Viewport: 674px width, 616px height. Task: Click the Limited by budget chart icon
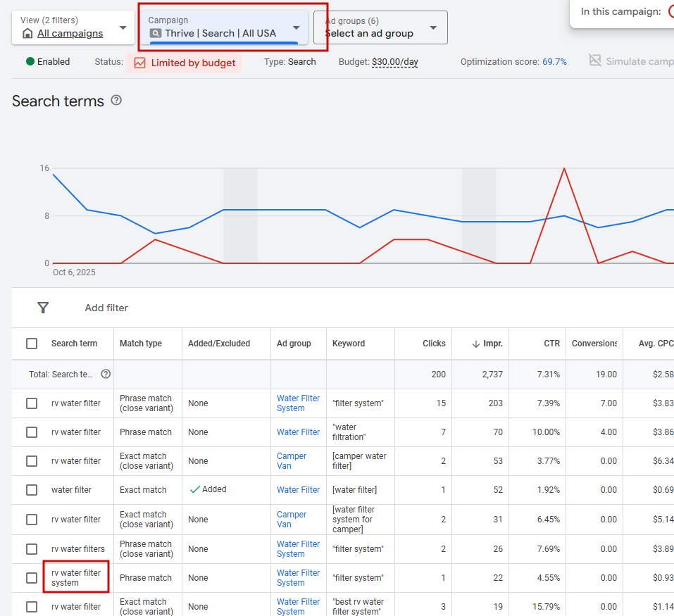(139, 63)
